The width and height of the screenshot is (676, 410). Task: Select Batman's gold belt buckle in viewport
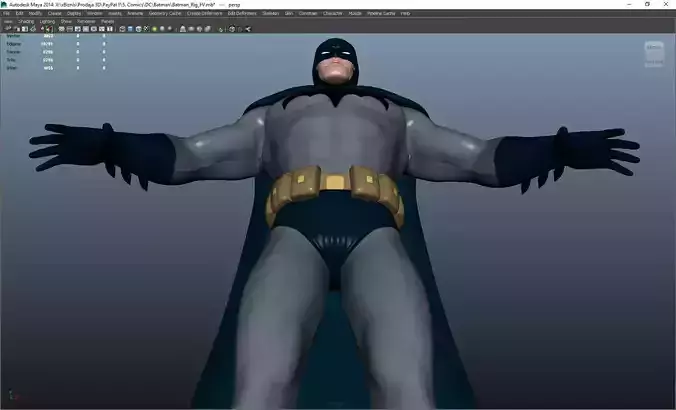335,182
